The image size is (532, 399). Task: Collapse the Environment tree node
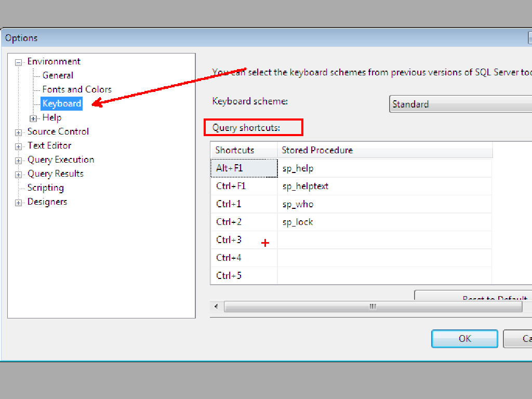18,61
